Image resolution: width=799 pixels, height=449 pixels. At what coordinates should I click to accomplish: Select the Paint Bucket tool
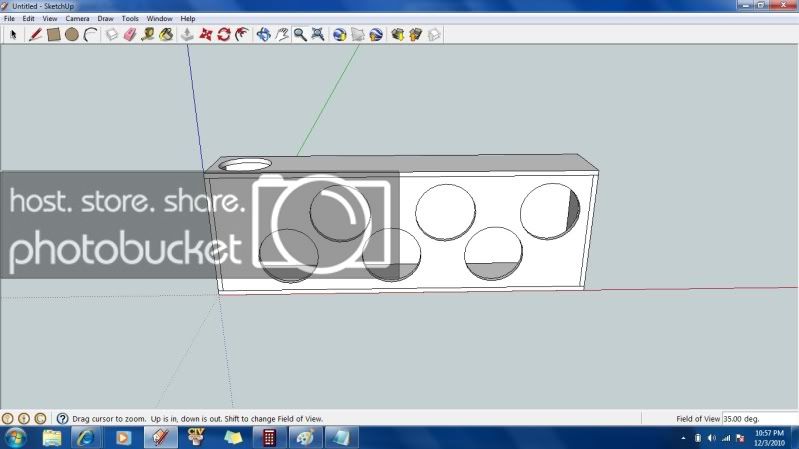click(166, 35)
